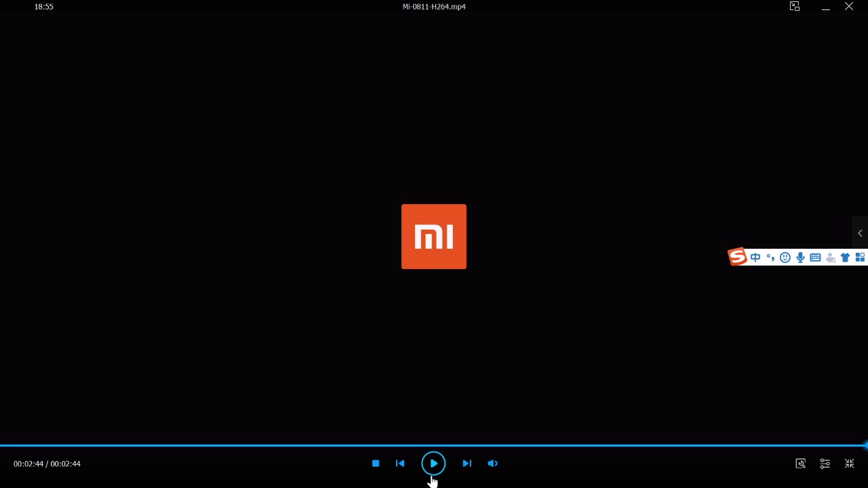Open the Sogou toolbox grid icon

tap(860, 258)
